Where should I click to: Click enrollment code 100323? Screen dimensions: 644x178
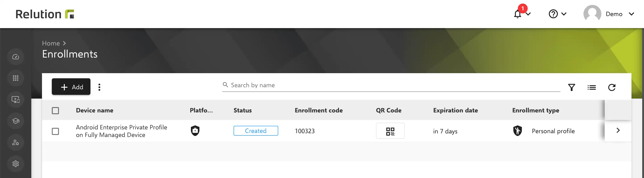click(x=305, y=131)
